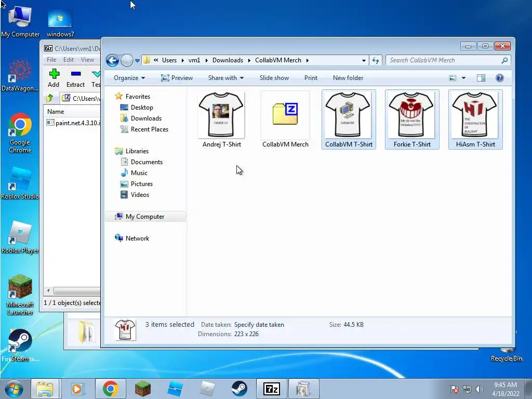This screenshot has height=399, width=532.
Task: Click the Downloads breadcrumb segment
Action: click(228, 60)
